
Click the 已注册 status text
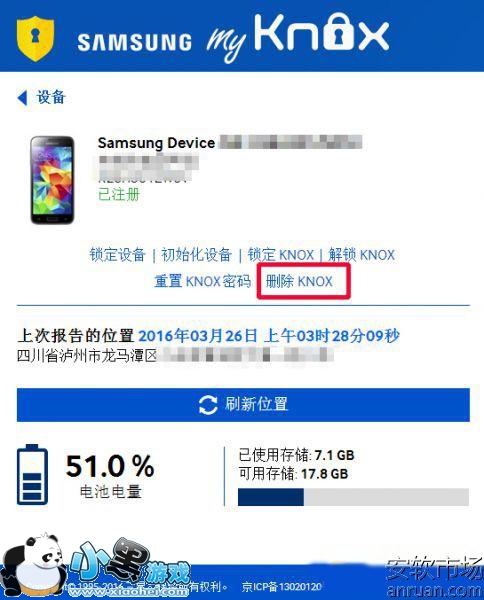click(119, 194)
